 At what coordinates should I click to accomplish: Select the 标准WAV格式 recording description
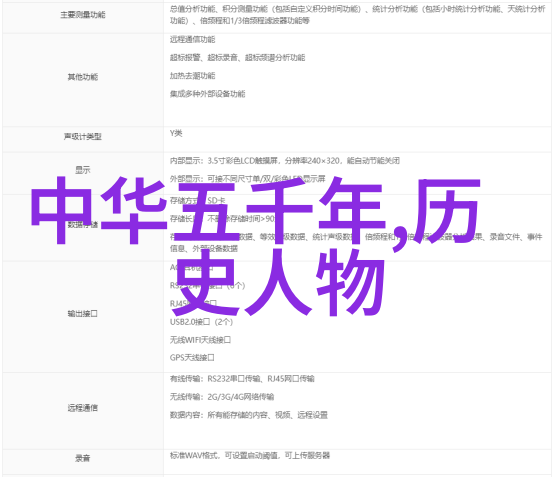point(250,456)
